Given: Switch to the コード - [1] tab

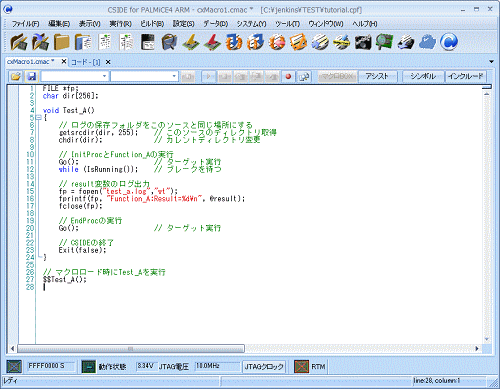Looking at the screenshot, I should pyautogui.click(x=86, y=62).
